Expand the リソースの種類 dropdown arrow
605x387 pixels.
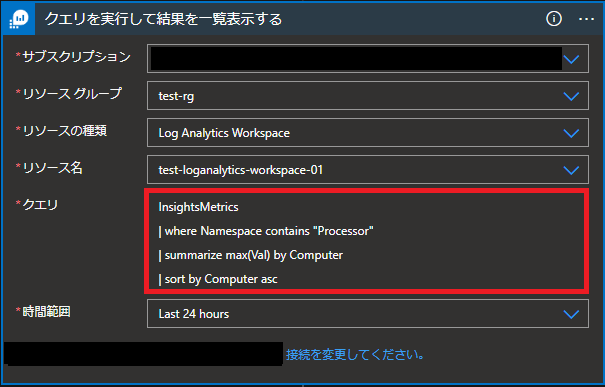571,133
